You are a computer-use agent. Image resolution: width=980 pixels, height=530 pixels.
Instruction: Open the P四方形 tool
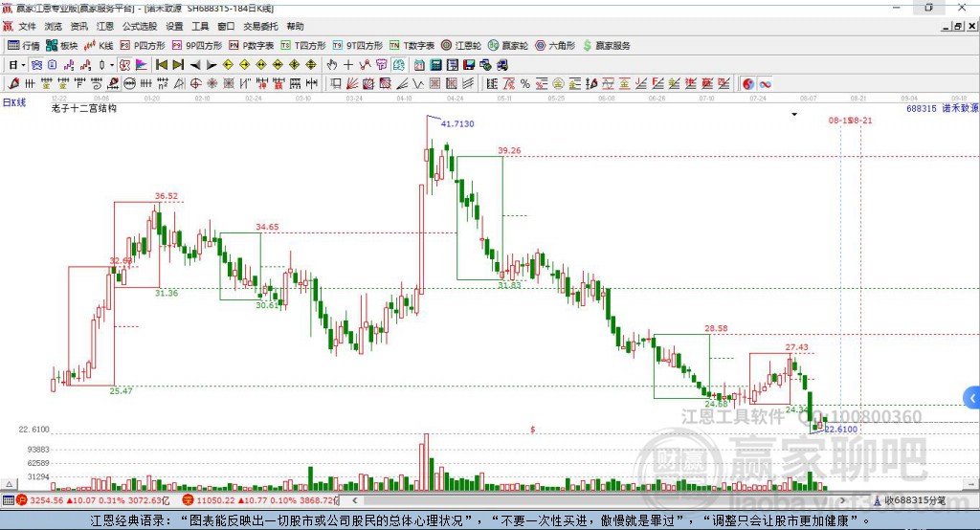143,46
